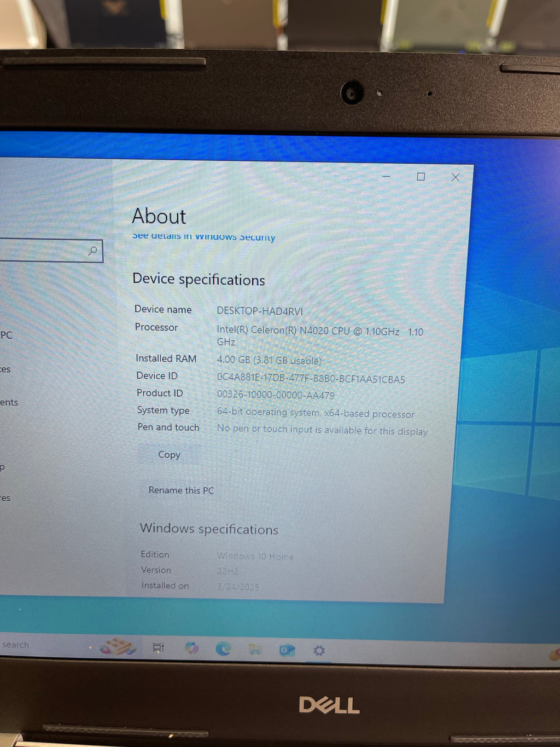Open See details in Windows Security link
560x747 pixels.
pos(203,236)
